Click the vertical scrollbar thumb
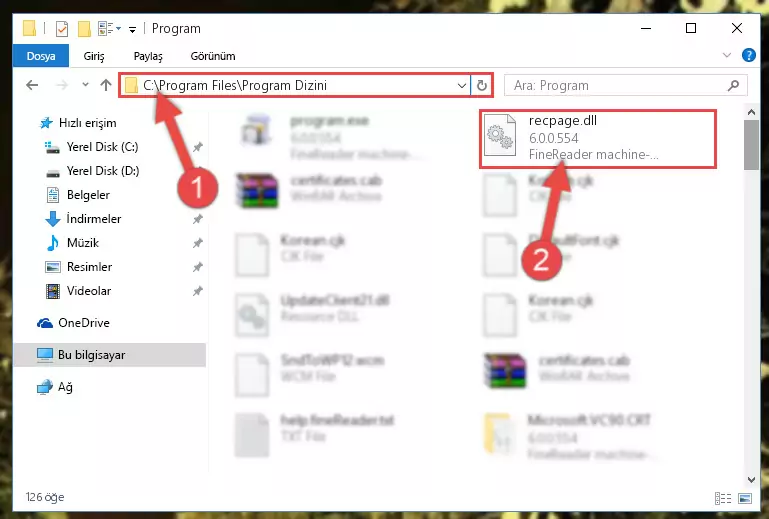Viewport: 769px width, 519px height. click(751, 145)
